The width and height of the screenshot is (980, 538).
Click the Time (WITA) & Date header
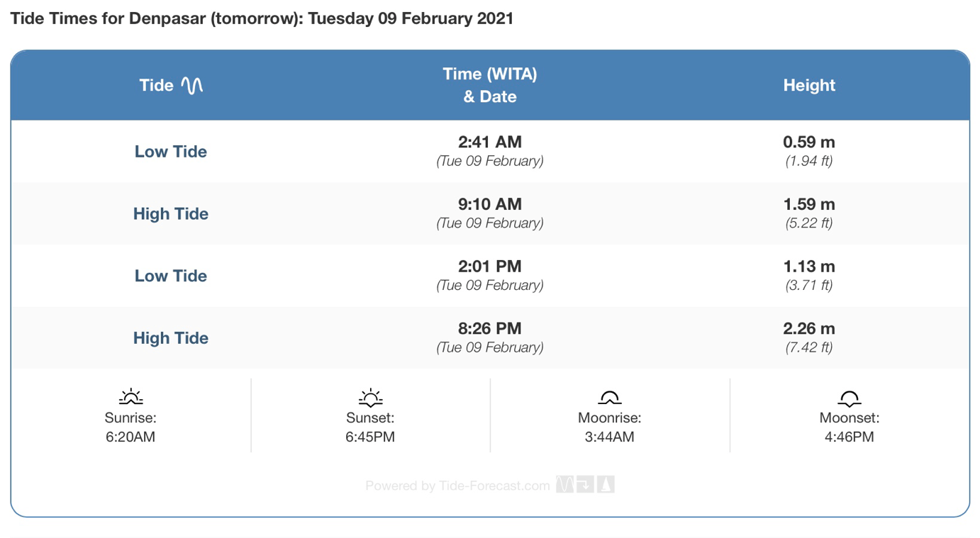click(490, 85)
